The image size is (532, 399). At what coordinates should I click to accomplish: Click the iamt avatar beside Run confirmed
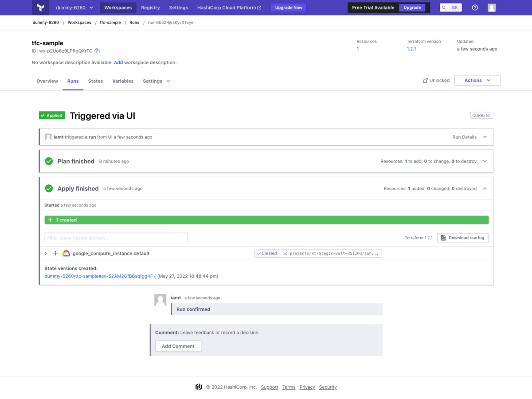[160, 300]
